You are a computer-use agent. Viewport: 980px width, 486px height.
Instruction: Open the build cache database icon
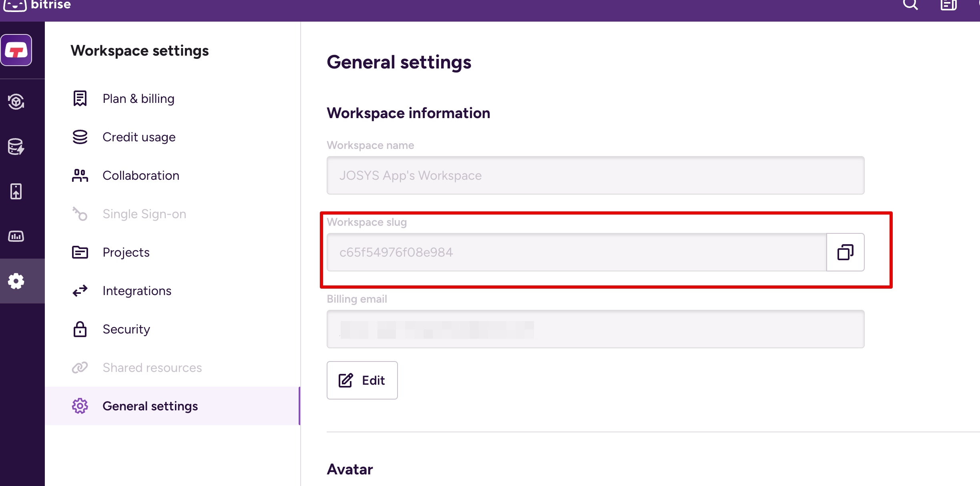[16, 147]
